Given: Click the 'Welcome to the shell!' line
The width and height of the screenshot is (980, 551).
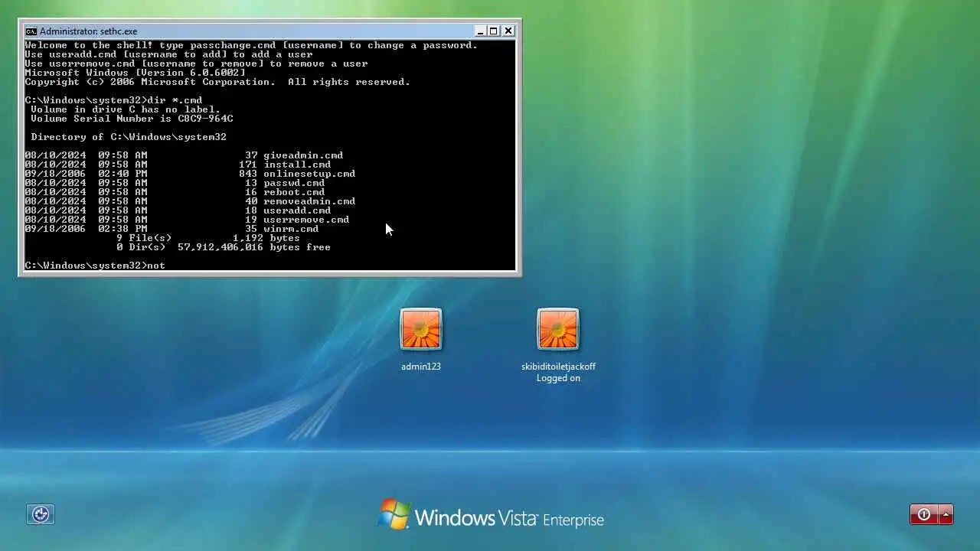Looking at the screenshot, I should (251, 45).
